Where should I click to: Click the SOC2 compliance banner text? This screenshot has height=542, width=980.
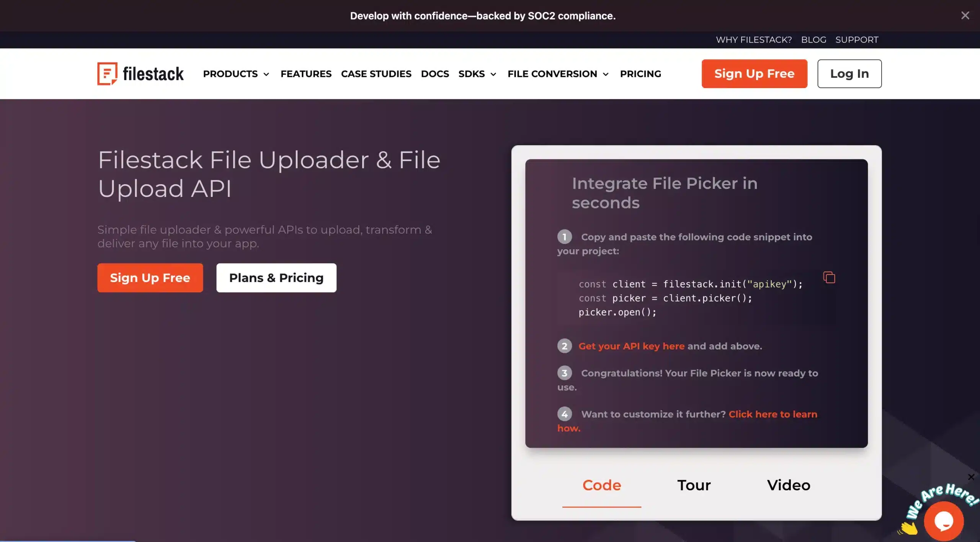click(483, 16)
